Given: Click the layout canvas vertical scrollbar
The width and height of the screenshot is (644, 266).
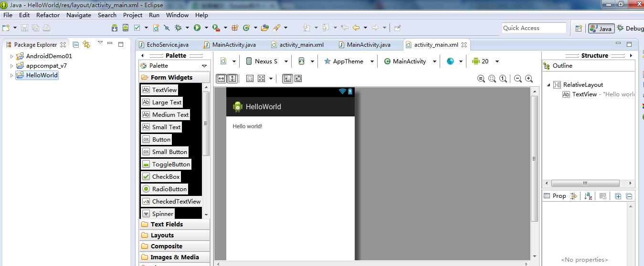Looking at the screenshot, I should 534,158.
